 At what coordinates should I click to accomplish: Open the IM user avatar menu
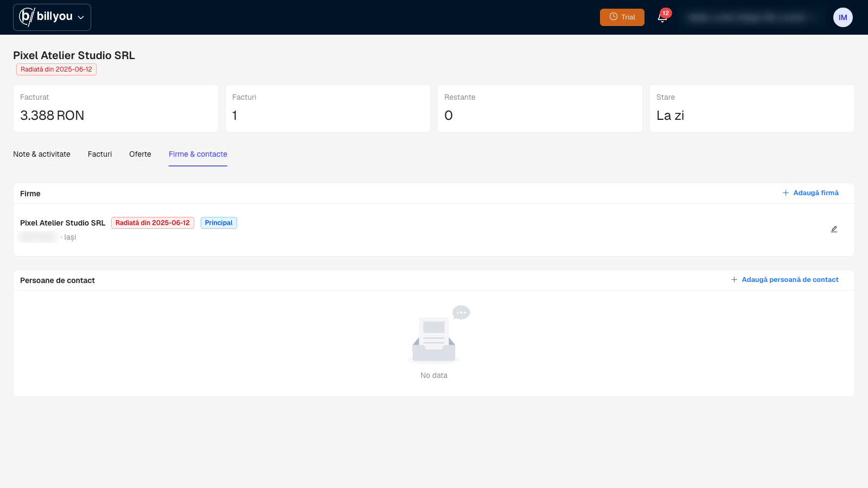tap(843, 17)
